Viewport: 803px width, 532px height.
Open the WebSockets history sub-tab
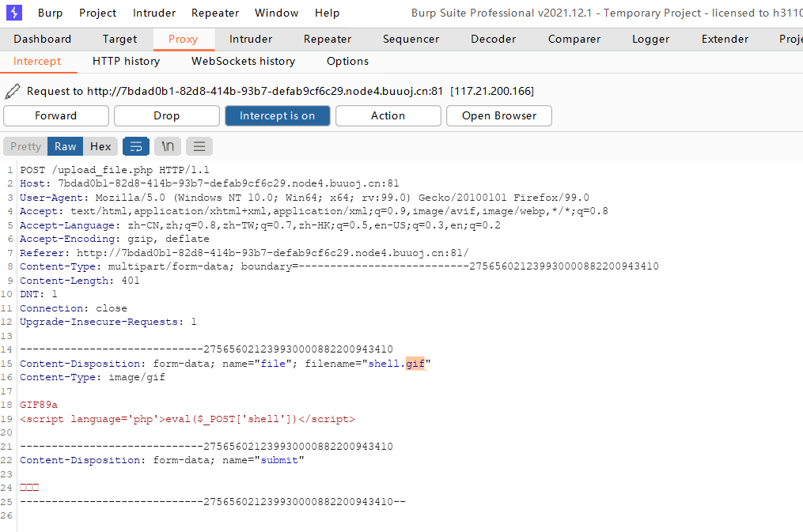[x=243, y=62]
